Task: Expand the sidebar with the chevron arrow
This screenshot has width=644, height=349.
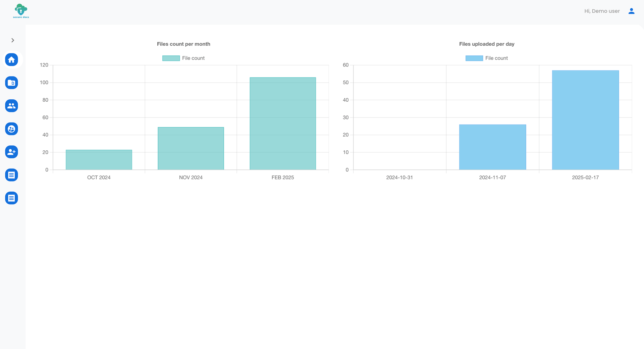Action: (x=13, y=40)
